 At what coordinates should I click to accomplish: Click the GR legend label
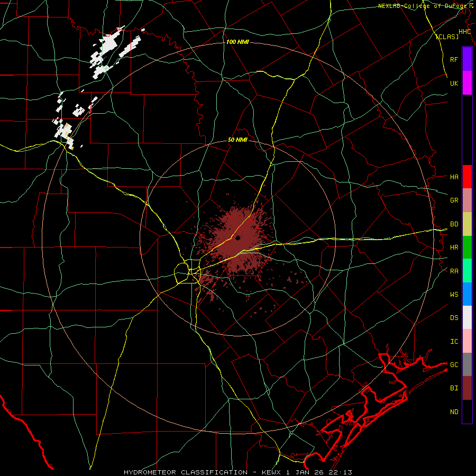454,200
